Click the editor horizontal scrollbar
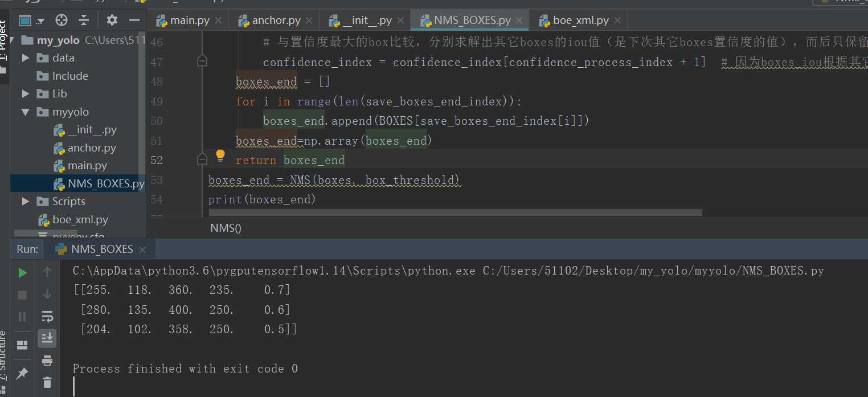The height and width of the screenshot is (397, 868). click(455, 212)
